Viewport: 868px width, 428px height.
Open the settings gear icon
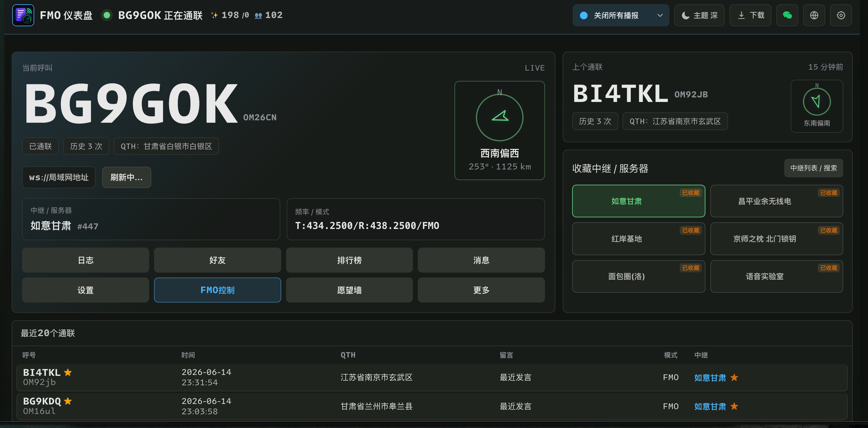coord(841,15)
